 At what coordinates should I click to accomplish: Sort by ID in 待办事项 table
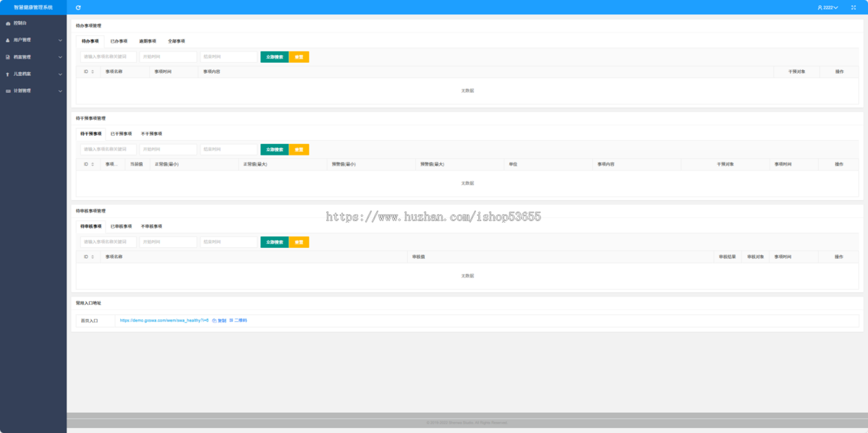coord(93,72)
